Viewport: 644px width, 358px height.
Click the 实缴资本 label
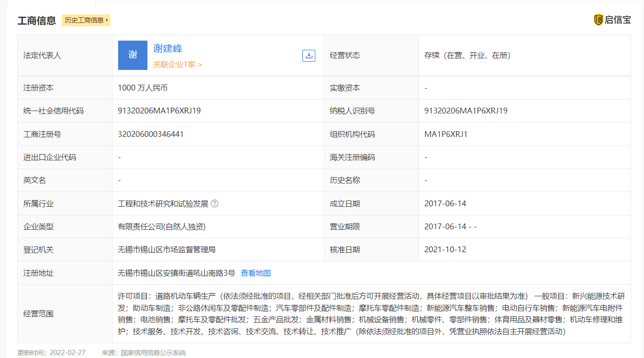[344, 88]
